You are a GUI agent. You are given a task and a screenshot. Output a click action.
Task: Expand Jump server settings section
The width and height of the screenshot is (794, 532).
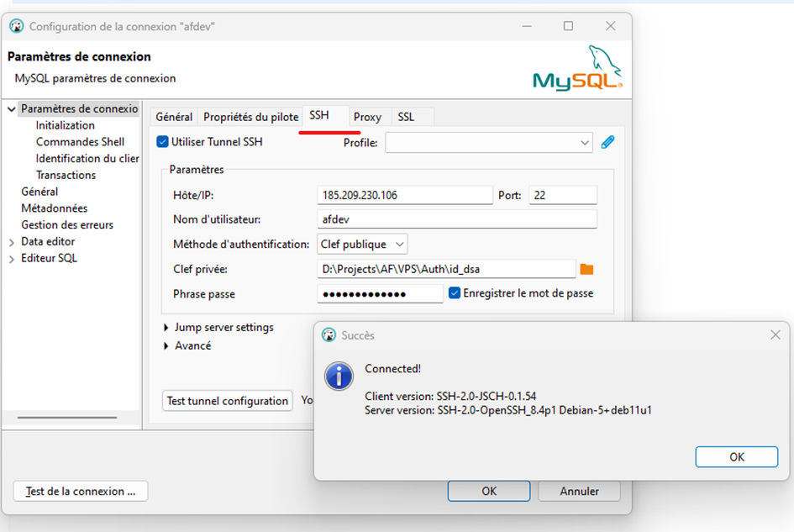[166, 328]
